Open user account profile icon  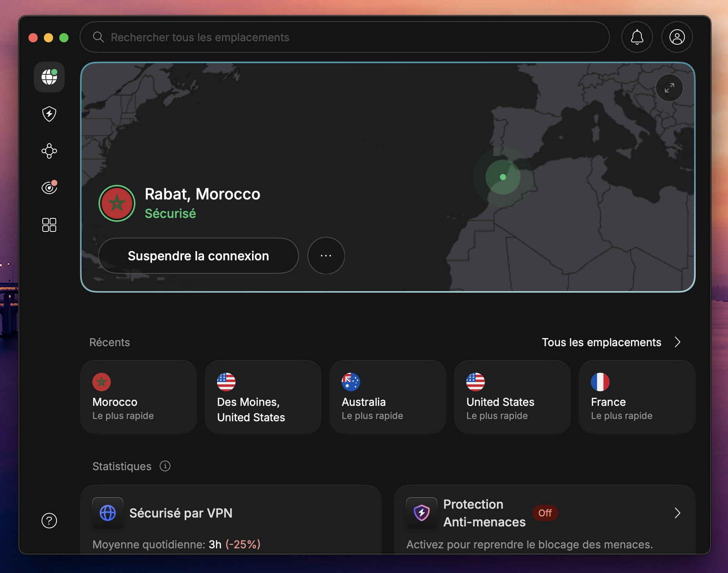(677, 37)
